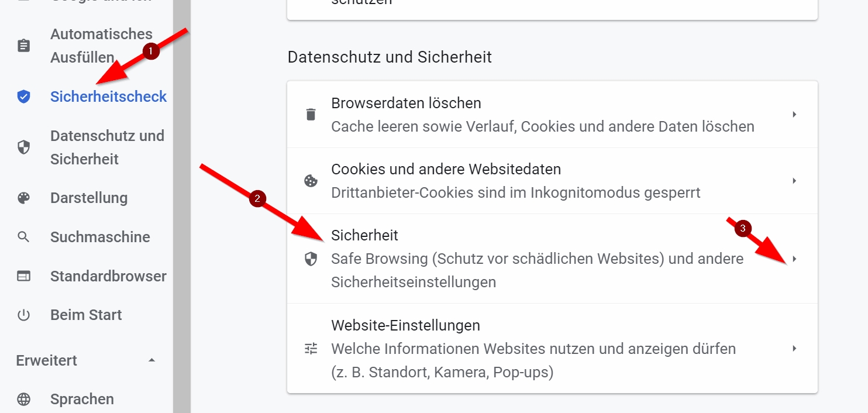Open Darstellung in the sidebar menu

point(89,198)
